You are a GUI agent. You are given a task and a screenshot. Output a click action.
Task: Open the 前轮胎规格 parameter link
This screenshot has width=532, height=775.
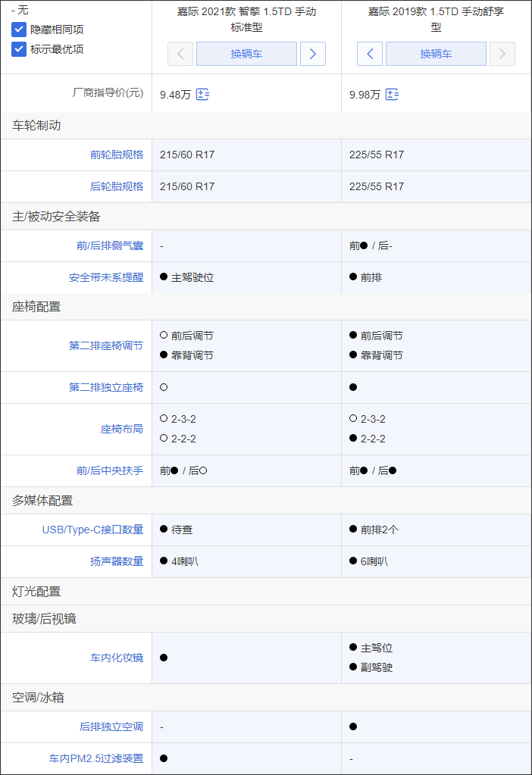tap(117, 155)
